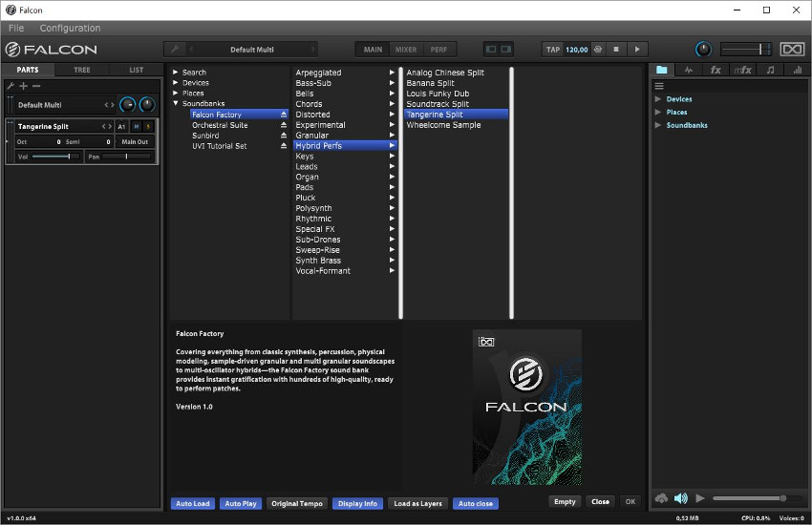
Task: Eject the Sunbird soundbank
Action: coord(284,135)
